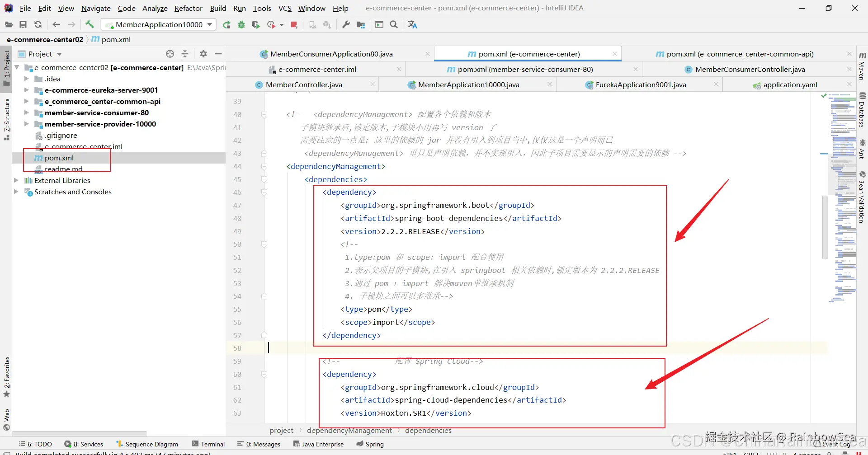Open the MemberApplication10000 run configuration dropdown

[x=159, y=24]
